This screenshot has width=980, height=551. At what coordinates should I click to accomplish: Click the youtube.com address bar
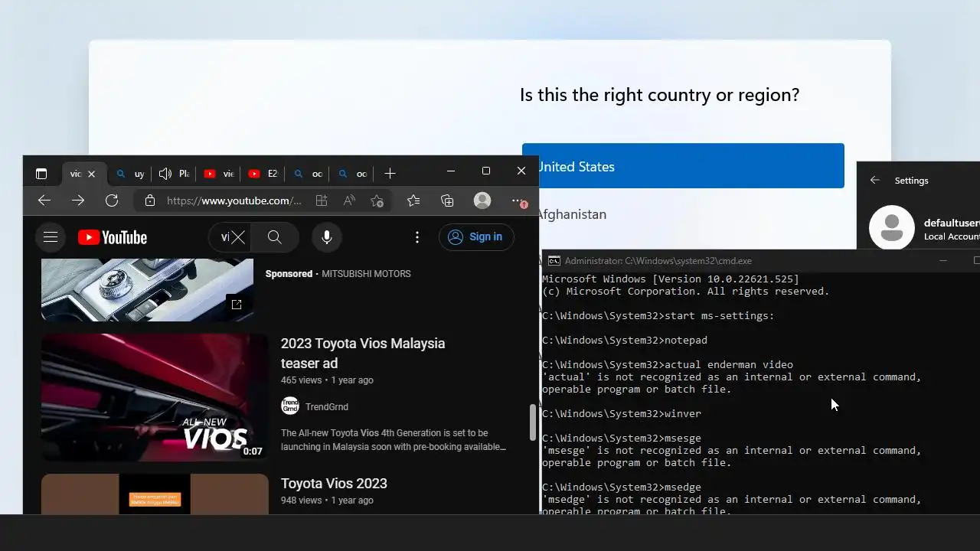click(x=234, y=201)
